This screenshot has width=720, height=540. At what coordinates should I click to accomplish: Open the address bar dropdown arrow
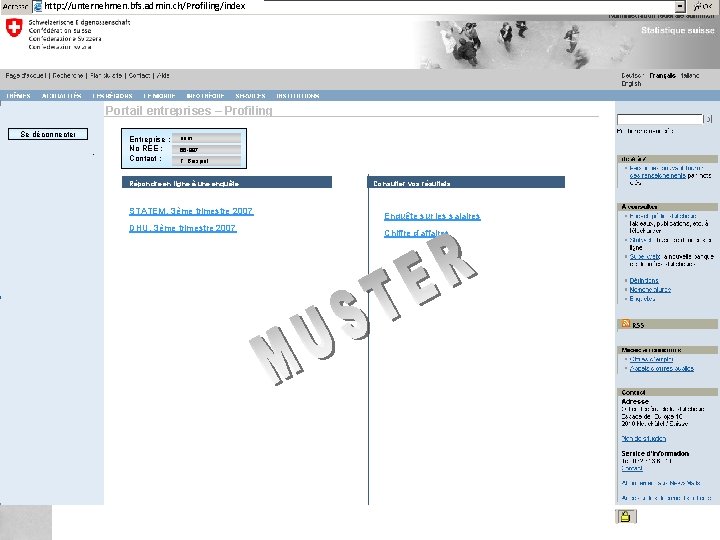pyautogui.click(x=680, y=6)
